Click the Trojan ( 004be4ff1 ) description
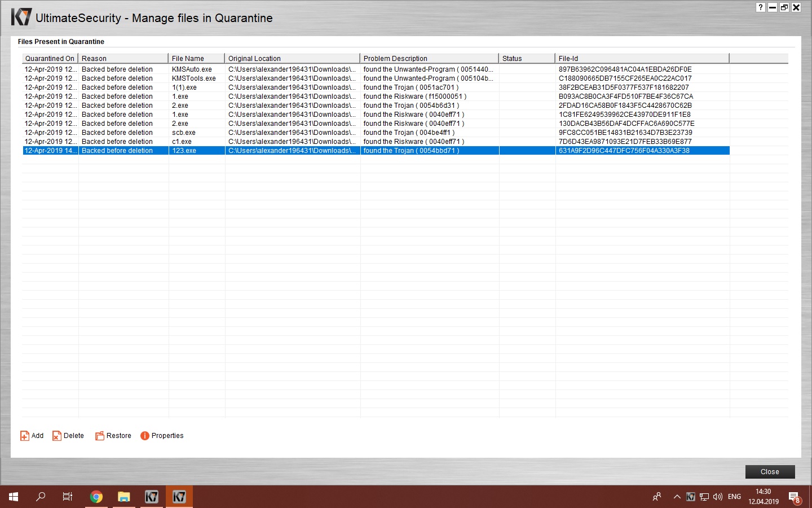This screenshot has width=812, height=508. tap(409, 133)
